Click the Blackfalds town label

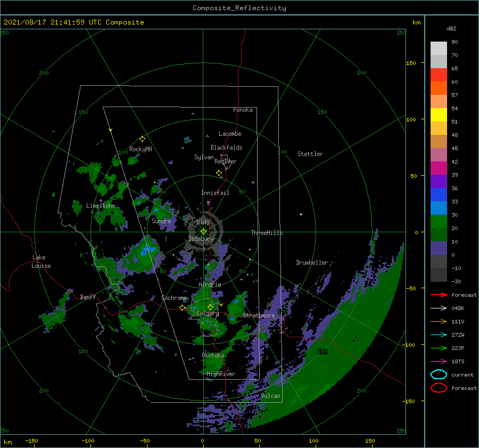point(226,148)
